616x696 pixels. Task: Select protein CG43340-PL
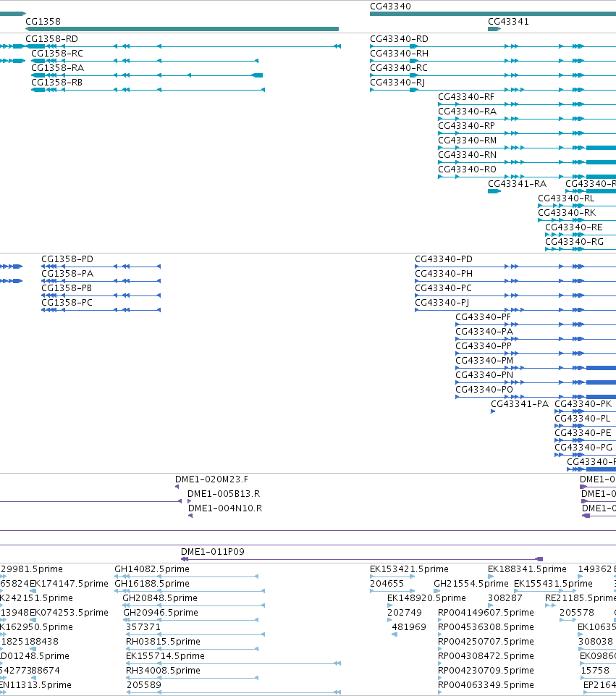[x=583, y=418]
